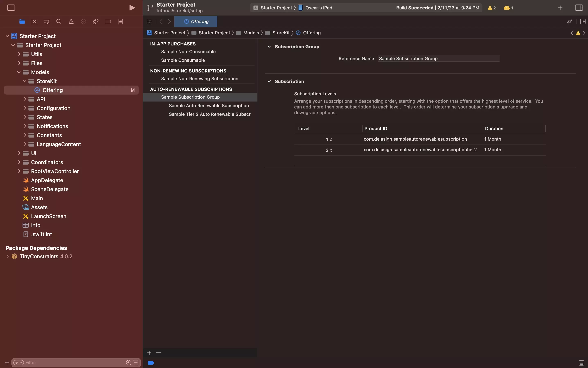The width and height of the screenshot is (588, 368).
Task: Toggle the inspector panel on right
Action: tap(579, 8)
